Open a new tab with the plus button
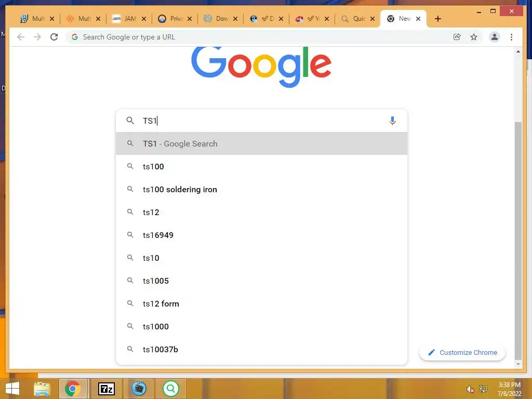The height and width of the screenshot is (399, 532). tap(437, 19)
